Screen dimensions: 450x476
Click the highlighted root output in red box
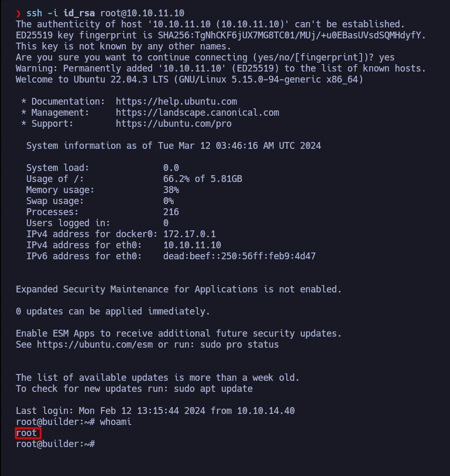[x=27, y=433]
